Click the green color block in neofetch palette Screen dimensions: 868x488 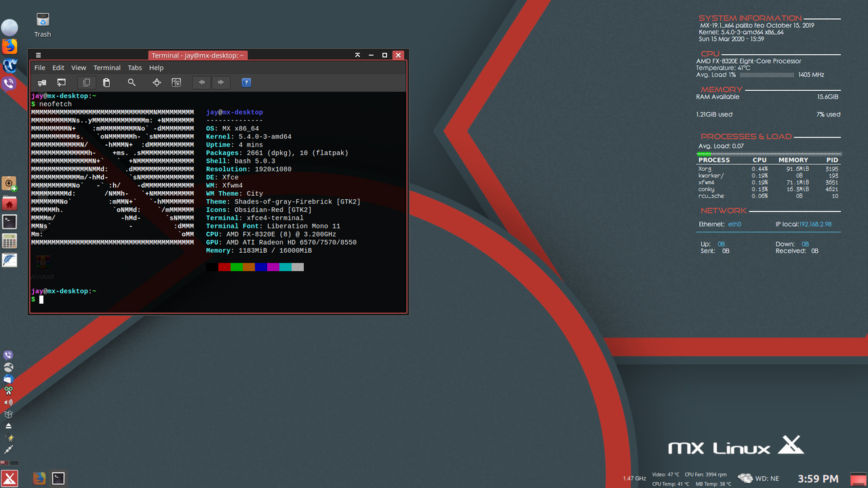pos(237,267)
